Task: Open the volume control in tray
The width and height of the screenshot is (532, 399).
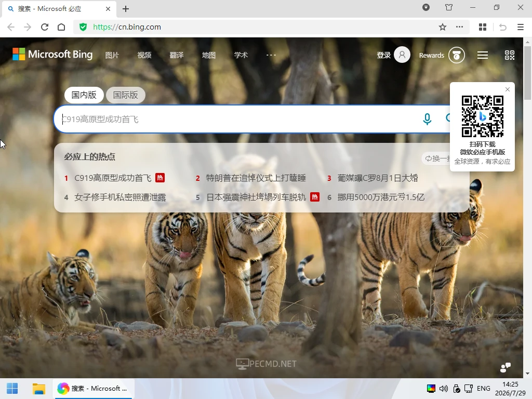Action: click(x=444, y=389)
